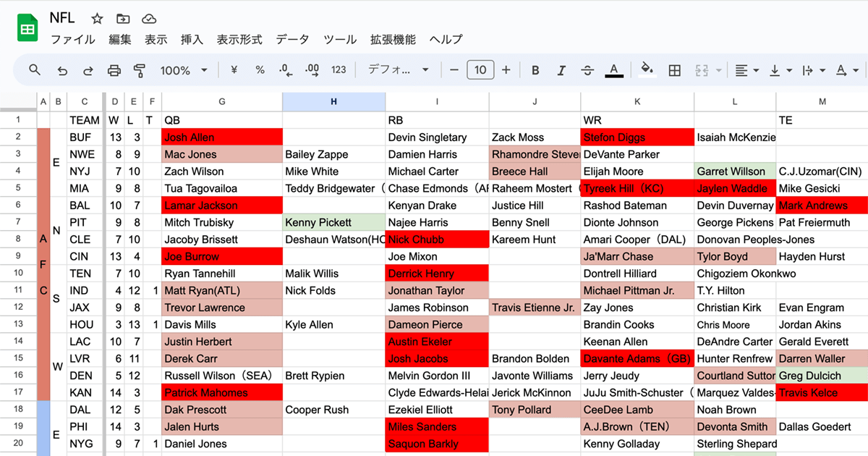This screenshot has width=868, height=456.
Task: Decrease decimal places
Action: pos(286,70)
